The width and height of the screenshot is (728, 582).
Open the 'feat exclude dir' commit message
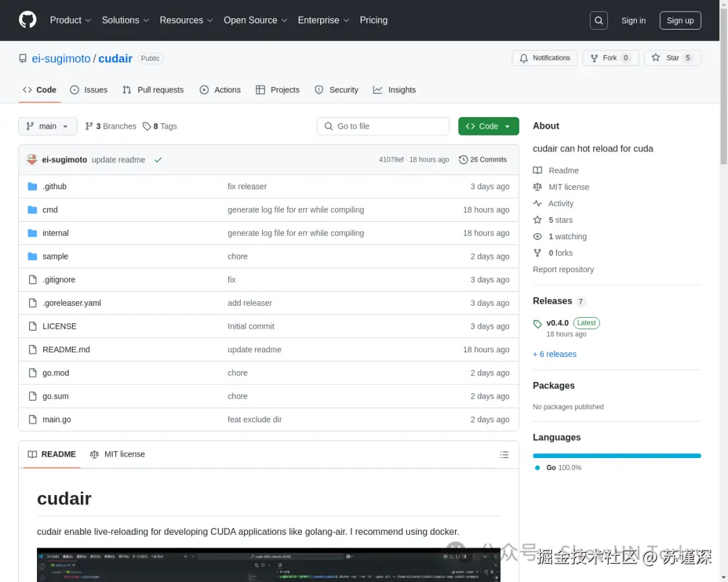pyautogui.click(x=254, y=420)
